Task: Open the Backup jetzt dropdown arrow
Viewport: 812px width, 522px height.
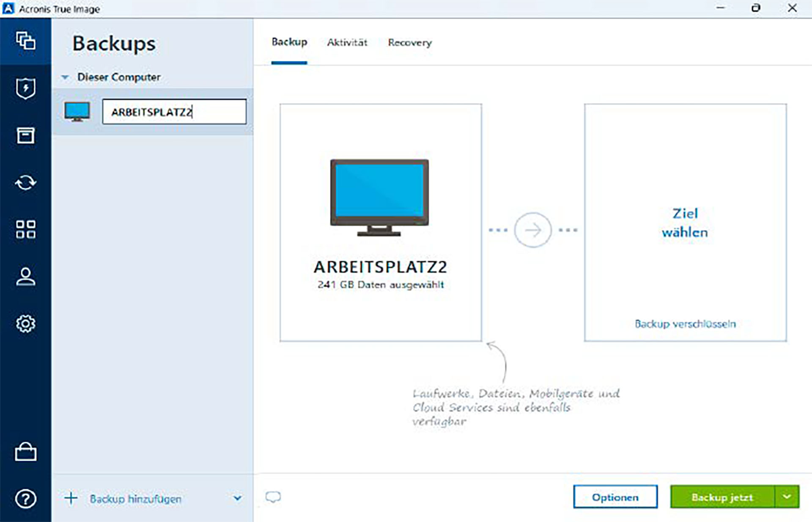Action: pos(785,497)
